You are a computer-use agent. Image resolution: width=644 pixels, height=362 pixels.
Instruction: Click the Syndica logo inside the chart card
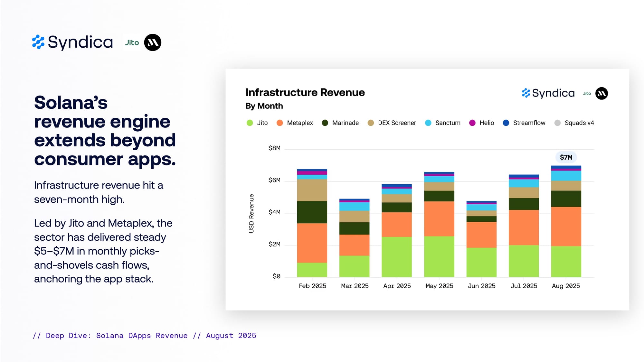(548, 93)
